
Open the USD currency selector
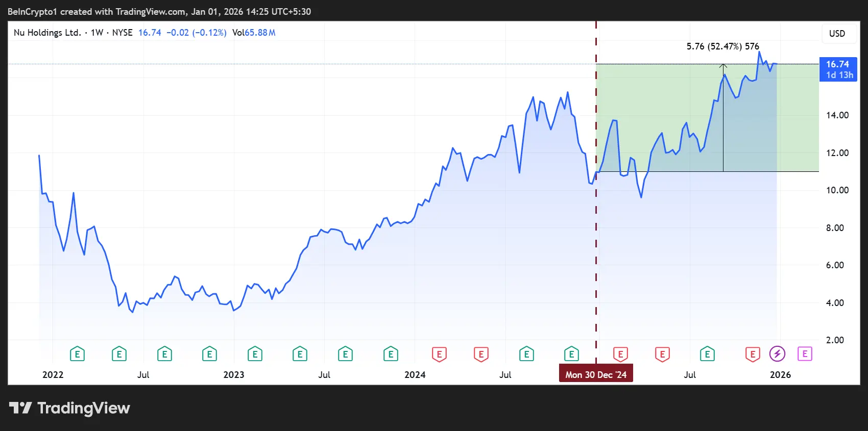coord(837,34)
